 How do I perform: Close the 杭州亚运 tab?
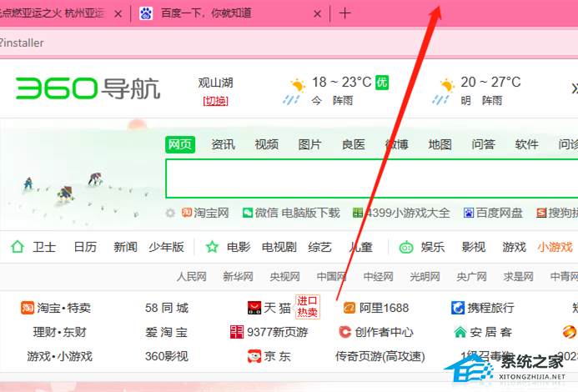(x=118, y=14)
